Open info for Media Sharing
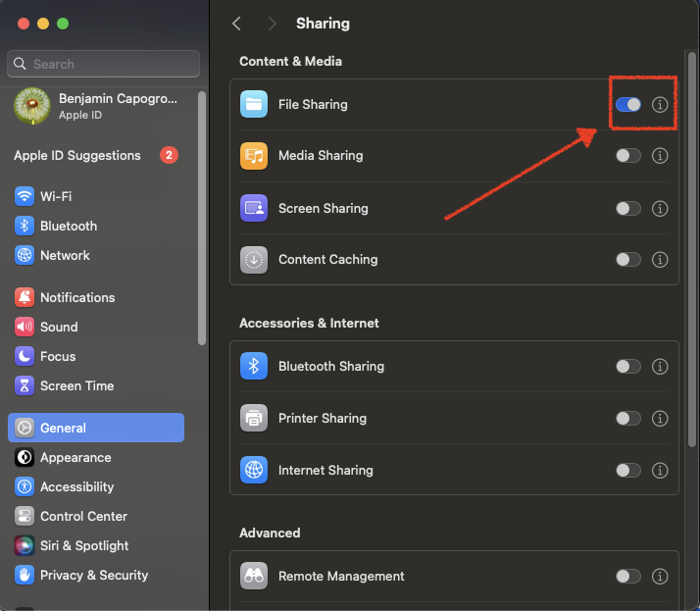 tap(660, 156)
